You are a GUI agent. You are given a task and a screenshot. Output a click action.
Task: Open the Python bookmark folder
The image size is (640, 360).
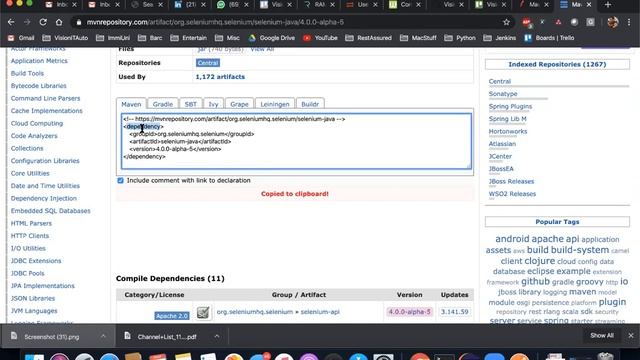coord(460,38)
